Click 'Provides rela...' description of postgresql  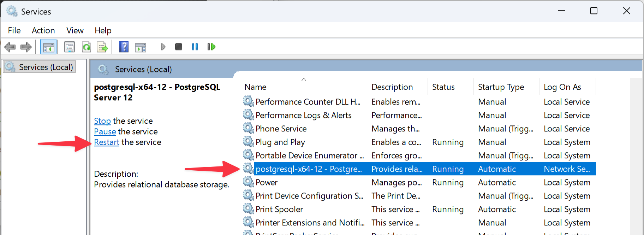[x=397, y=169]
